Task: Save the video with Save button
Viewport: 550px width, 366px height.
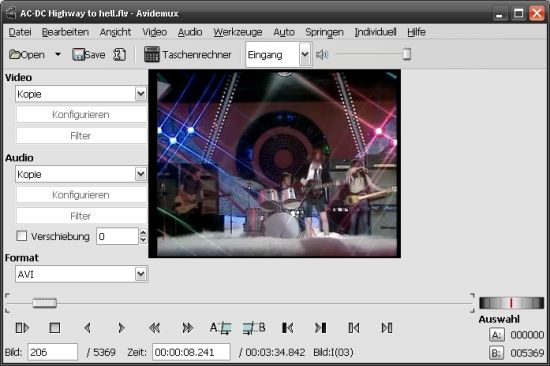Action: point(88,55)
